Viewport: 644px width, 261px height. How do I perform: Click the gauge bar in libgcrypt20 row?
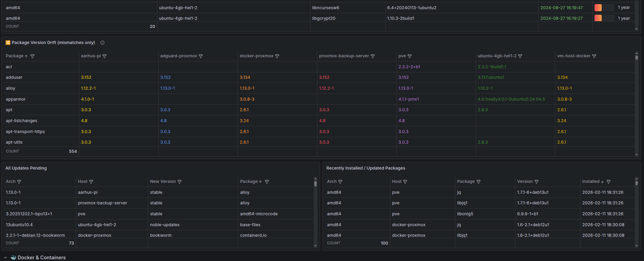click(x=604, y=18)
